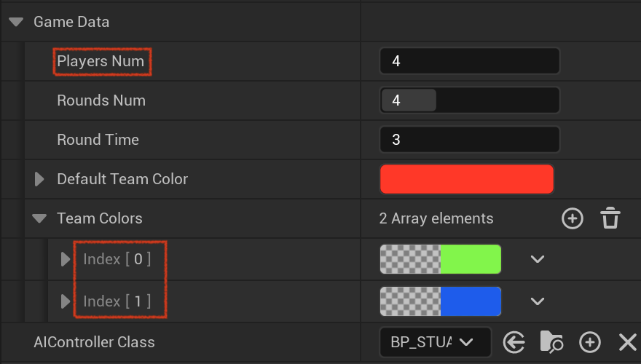Empty the Team Colors array with trash icon

click(610, 218)
